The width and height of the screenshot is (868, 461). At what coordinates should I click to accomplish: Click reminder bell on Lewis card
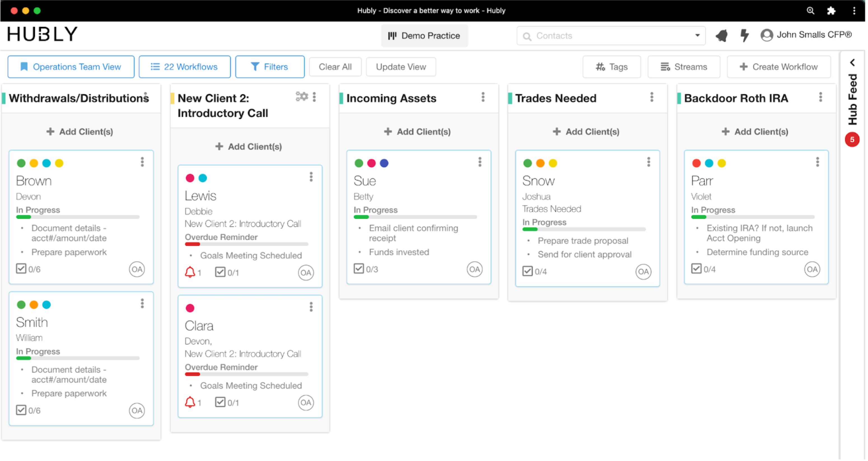(190, 272)
